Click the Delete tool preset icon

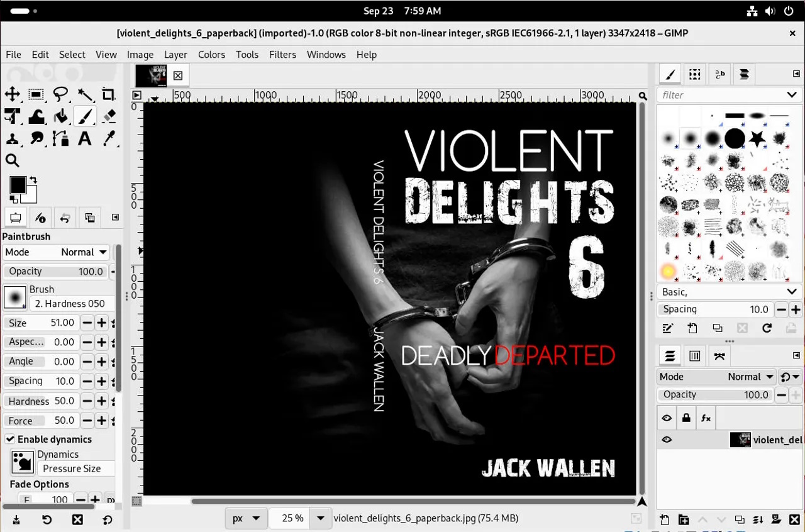coord(77,519)
